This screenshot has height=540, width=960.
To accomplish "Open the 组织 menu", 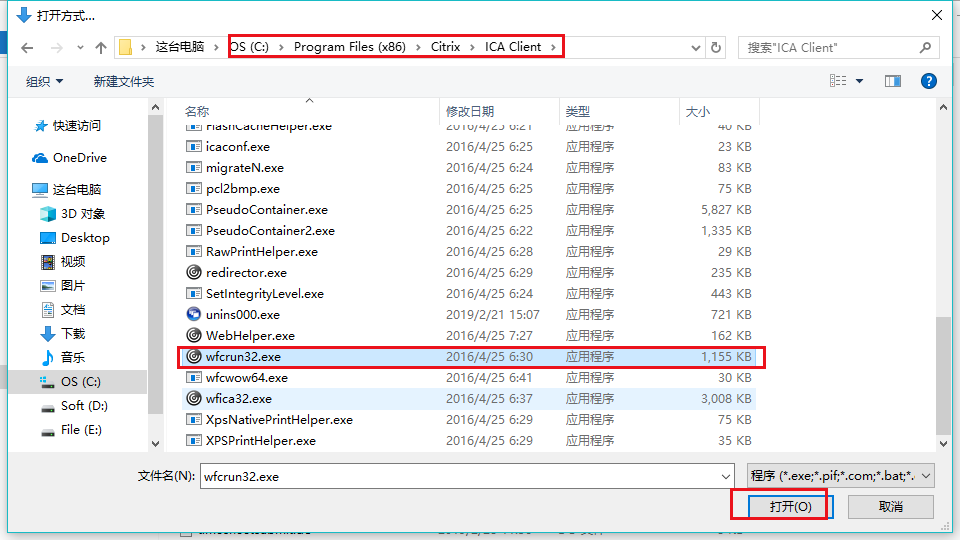I will tap(44, 81).
